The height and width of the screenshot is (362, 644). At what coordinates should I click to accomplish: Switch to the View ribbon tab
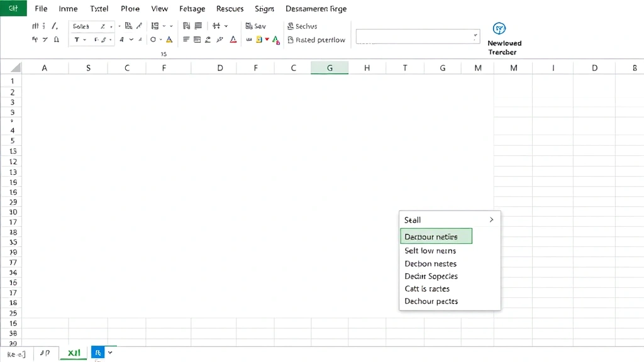pos(159,8)
